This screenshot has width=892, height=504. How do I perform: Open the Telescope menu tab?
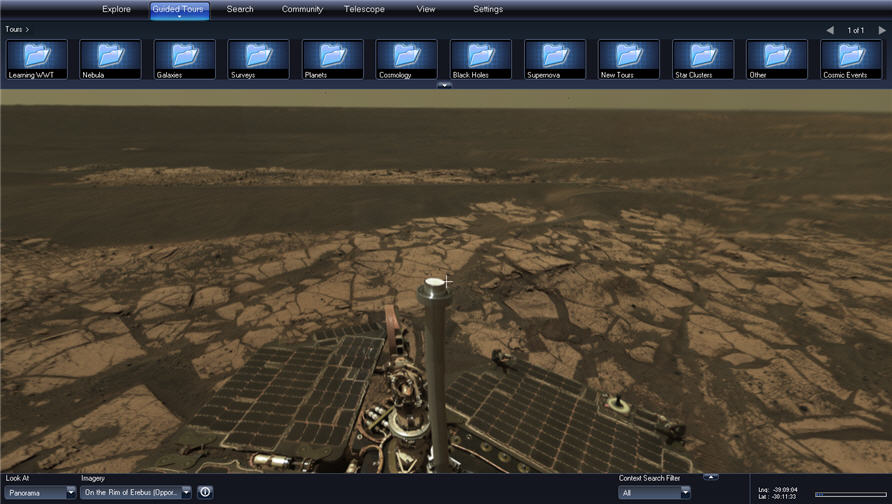click(x=364, y=9)
